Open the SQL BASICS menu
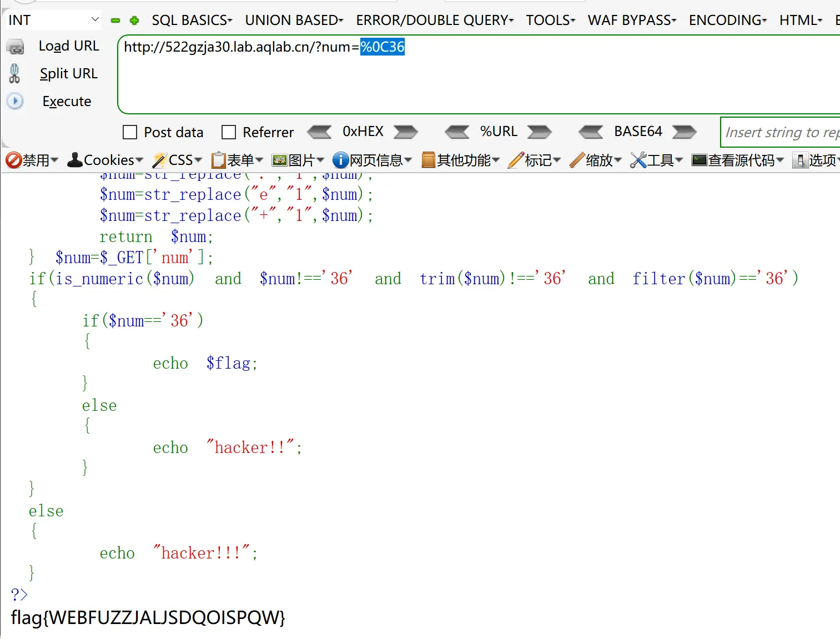Viewport: 840px width, 639px height. click(x=192, y=21)
